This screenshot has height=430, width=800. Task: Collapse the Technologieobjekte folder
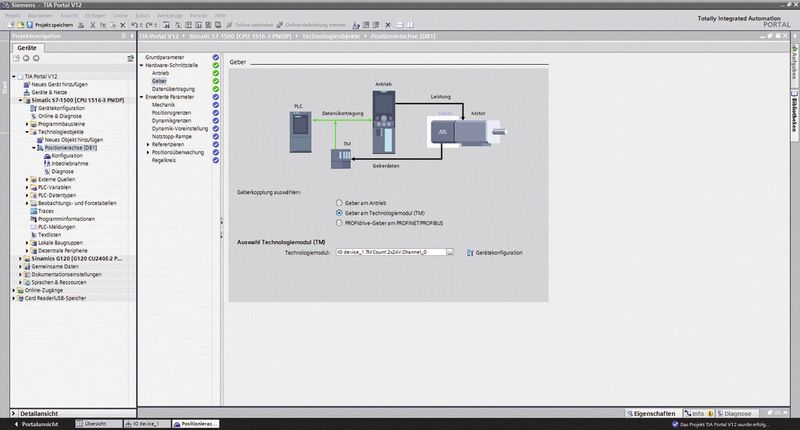pos(27,132)
